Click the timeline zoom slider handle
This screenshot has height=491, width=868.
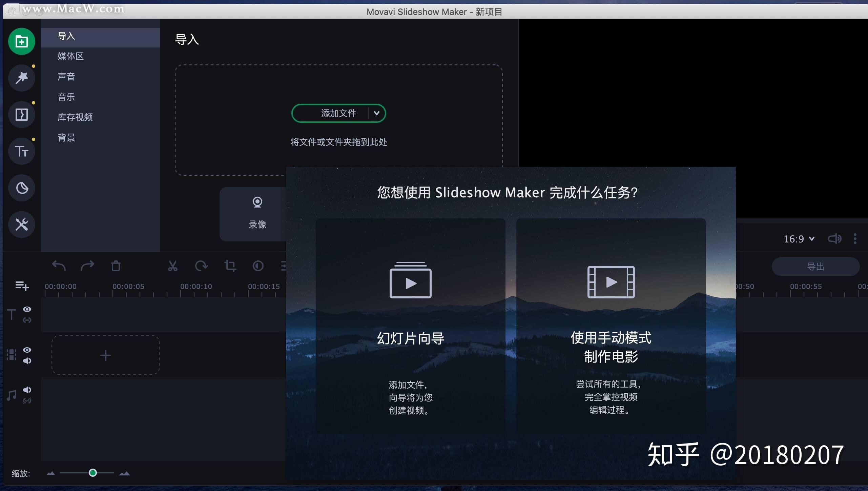[93, 473]
